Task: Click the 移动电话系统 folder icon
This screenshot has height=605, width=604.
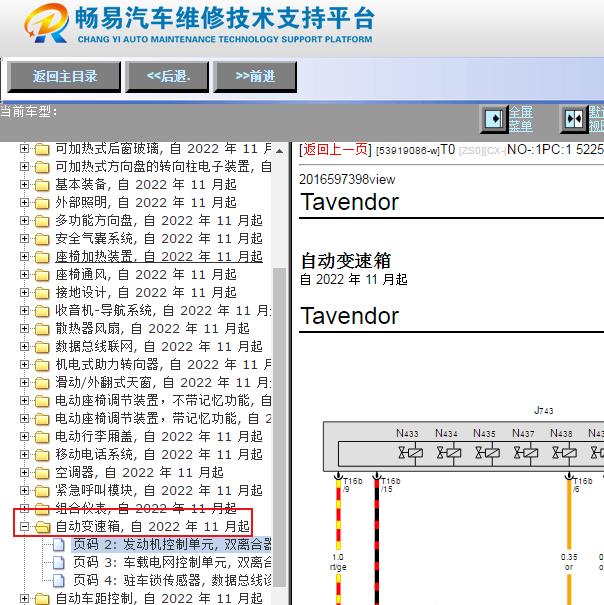Action: 42,455
